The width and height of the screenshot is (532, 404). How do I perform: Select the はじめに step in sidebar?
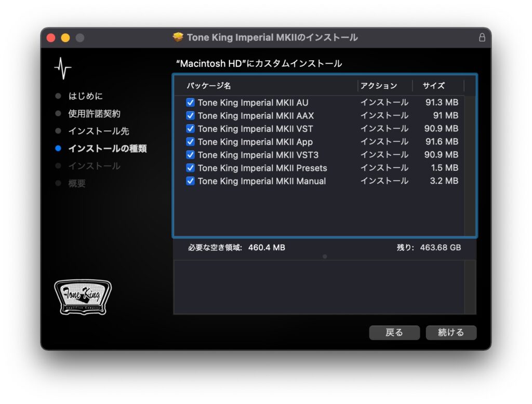point(85,96)
